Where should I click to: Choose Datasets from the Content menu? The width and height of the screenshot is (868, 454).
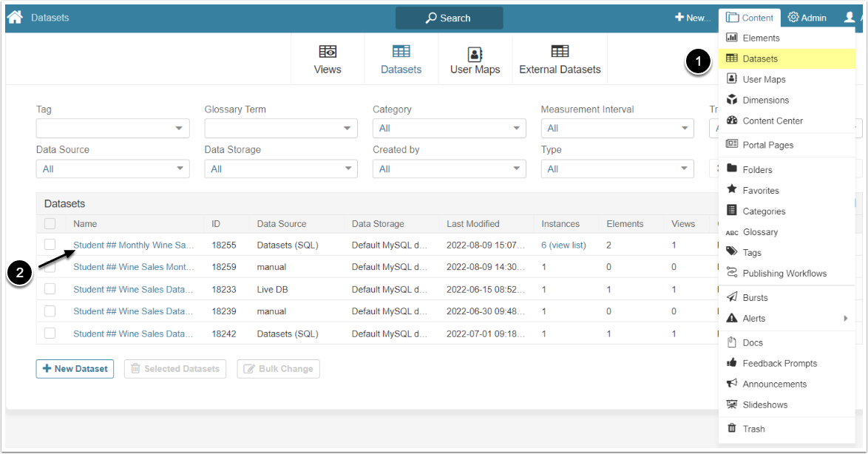point(760,58)
